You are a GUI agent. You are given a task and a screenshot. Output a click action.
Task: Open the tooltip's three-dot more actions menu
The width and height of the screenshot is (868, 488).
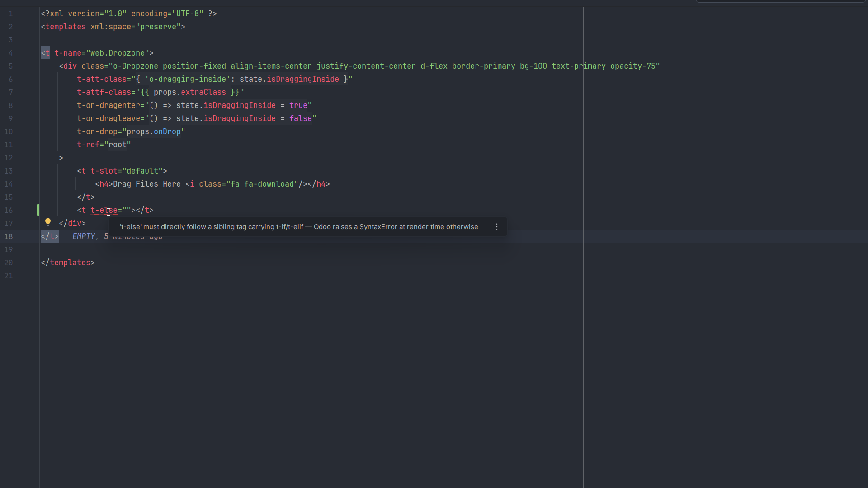coord(497,227)
